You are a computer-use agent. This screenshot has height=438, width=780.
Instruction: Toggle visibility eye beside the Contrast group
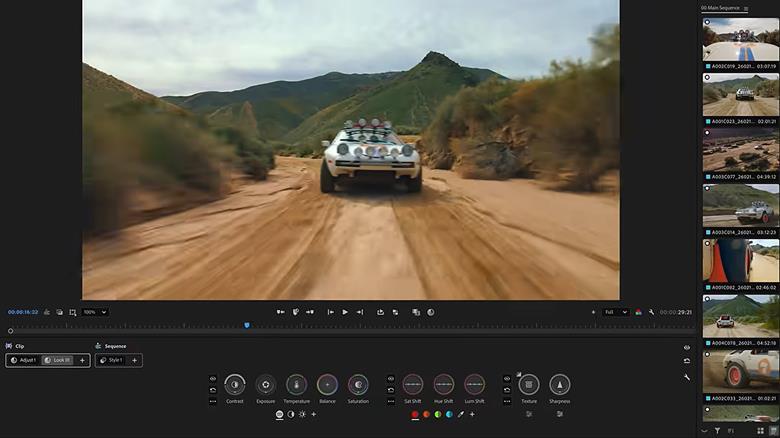[x=213, y=379]
